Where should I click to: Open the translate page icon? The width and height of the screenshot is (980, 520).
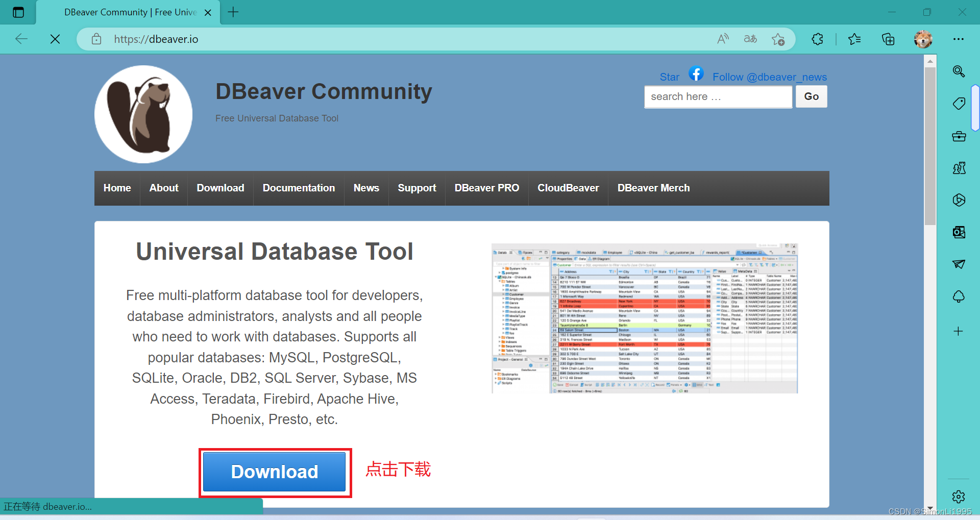[x=750, y=39]
